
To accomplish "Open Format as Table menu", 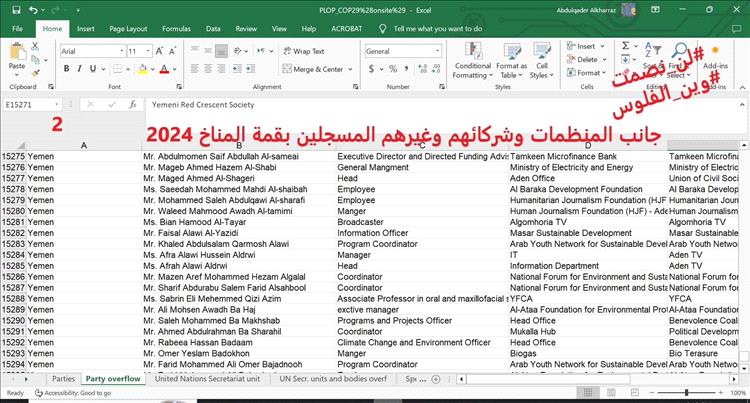I will [511, 61].
